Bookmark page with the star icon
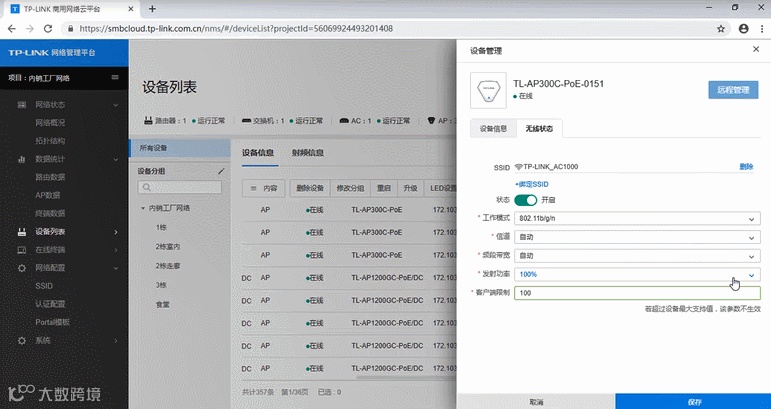The height and width of the screenshot is (409, 771). [x=721, y=29]
